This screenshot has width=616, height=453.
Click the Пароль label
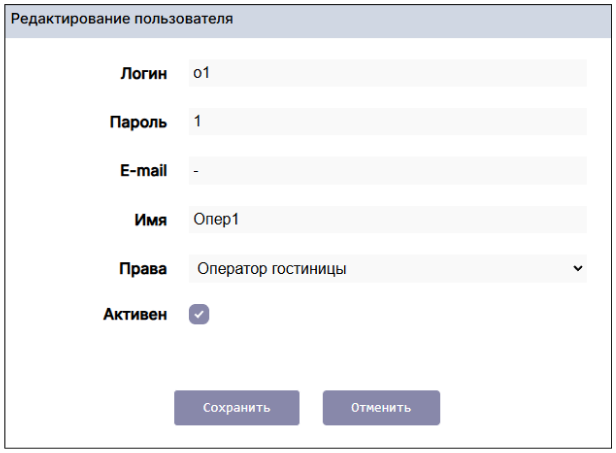(138, 122)
